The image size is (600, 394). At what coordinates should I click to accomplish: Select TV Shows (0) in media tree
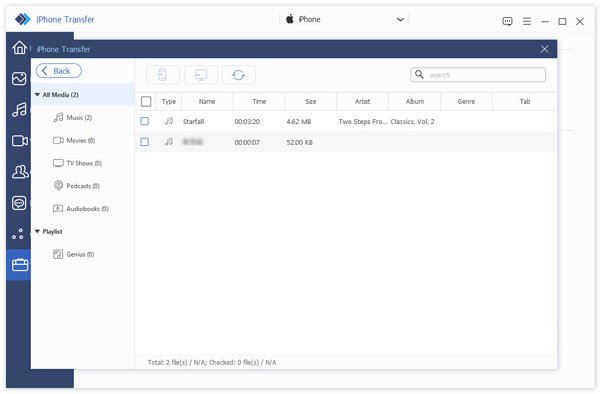point(77,163)
